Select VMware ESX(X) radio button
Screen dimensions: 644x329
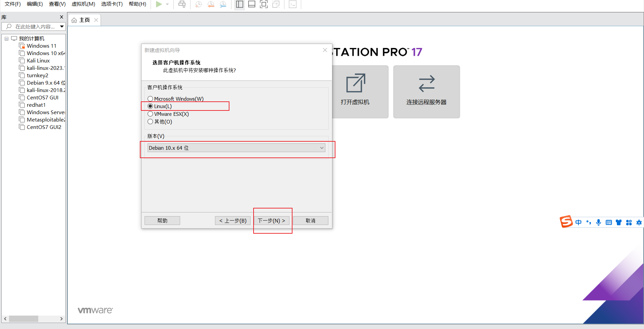pos(150,114)
